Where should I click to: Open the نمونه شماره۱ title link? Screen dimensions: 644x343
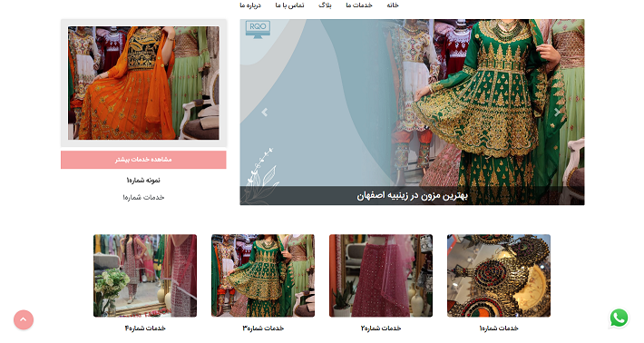click(x=143, y=181)
